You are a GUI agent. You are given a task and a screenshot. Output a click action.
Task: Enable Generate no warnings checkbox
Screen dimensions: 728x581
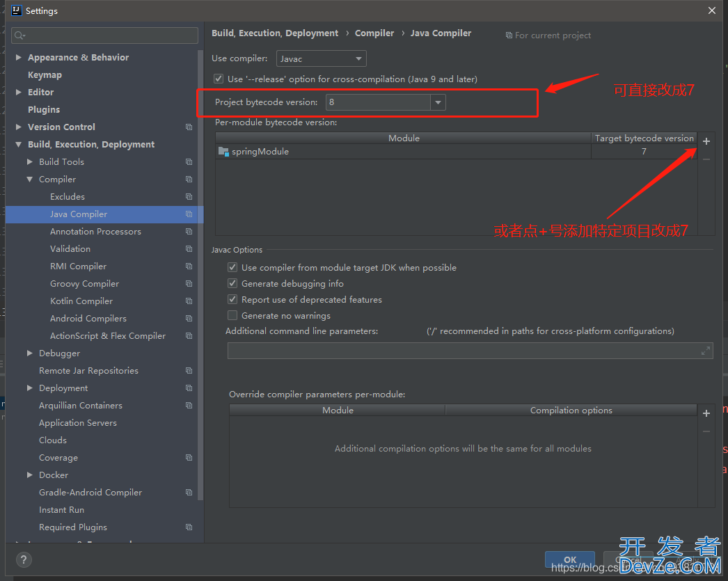click(232, 316)
